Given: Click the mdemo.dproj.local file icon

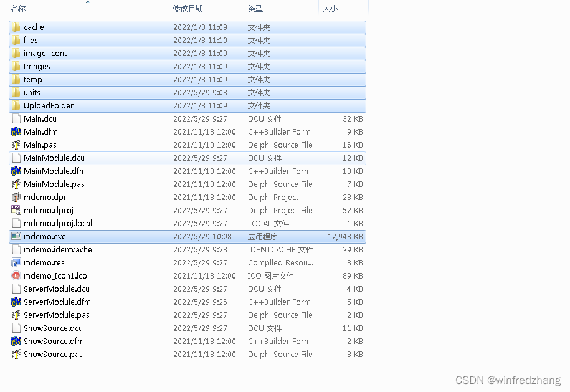Looking at the screenshot, I should tap(16, 223).
